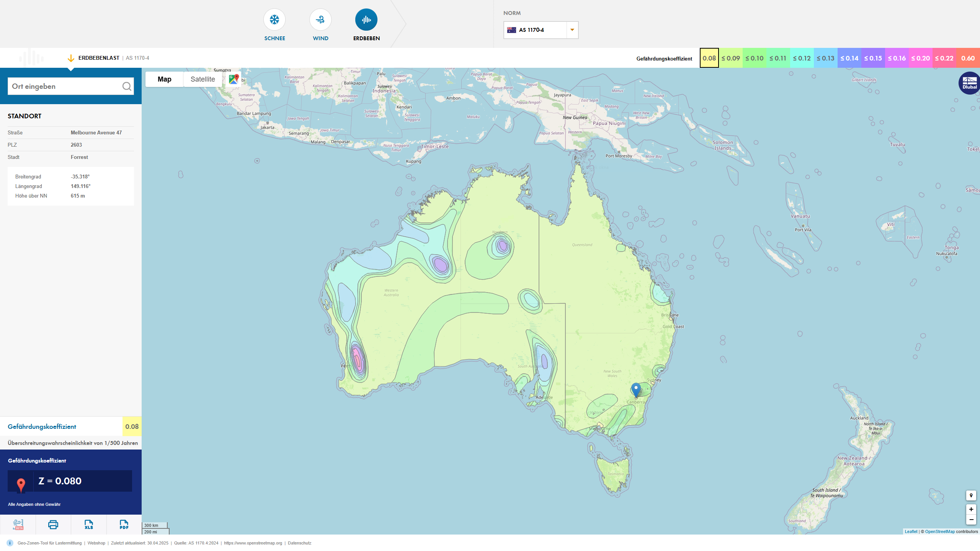Zoom in with the plus button
The width and height of the screenshot is (980, 551).
pos(971,509)
